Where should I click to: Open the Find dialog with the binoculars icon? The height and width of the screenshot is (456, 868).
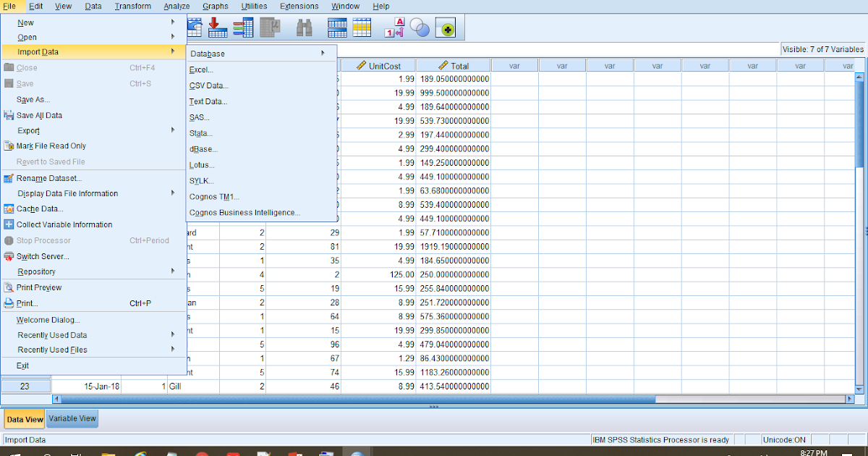point(305,28)
